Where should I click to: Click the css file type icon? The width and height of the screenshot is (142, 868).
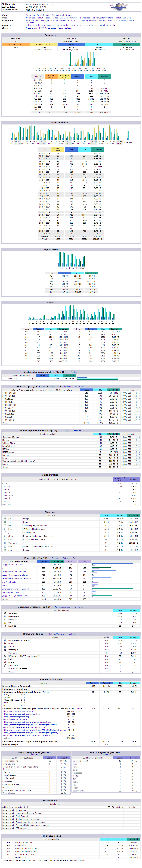click(x=5, y=525)
